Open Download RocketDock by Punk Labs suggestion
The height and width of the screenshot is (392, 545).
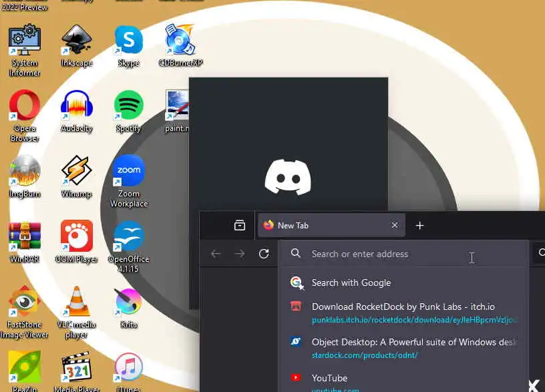tap(403, 313)
